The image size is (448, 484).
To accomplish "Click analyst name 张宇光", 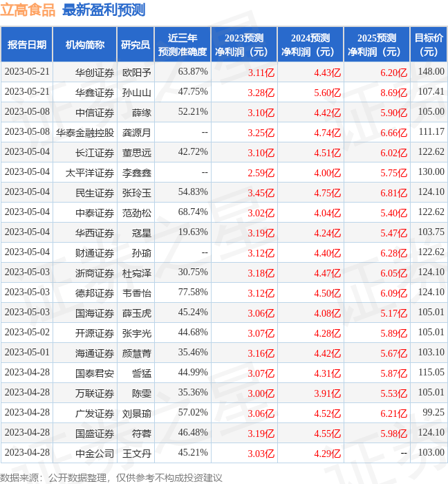I will (137, 333).
